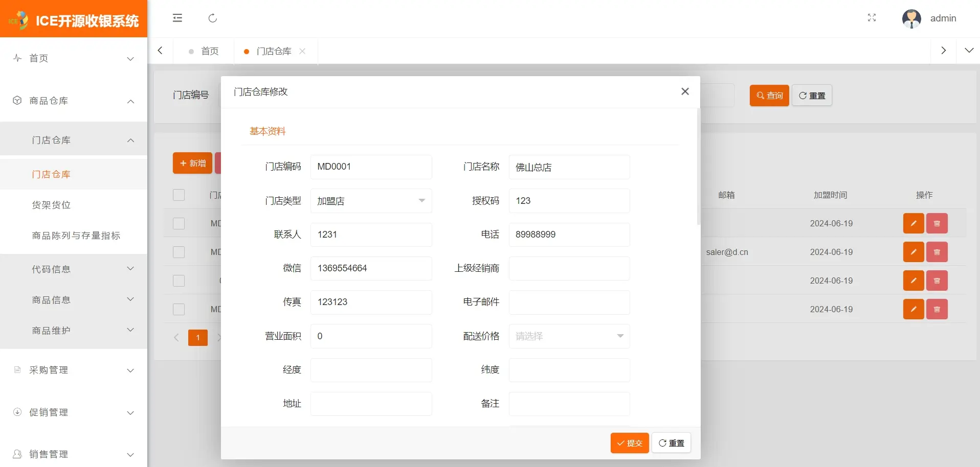The height and width of the screenshot is (467, 980).
Task: Click the 联系人 input field
Action: tap(371, 235)
